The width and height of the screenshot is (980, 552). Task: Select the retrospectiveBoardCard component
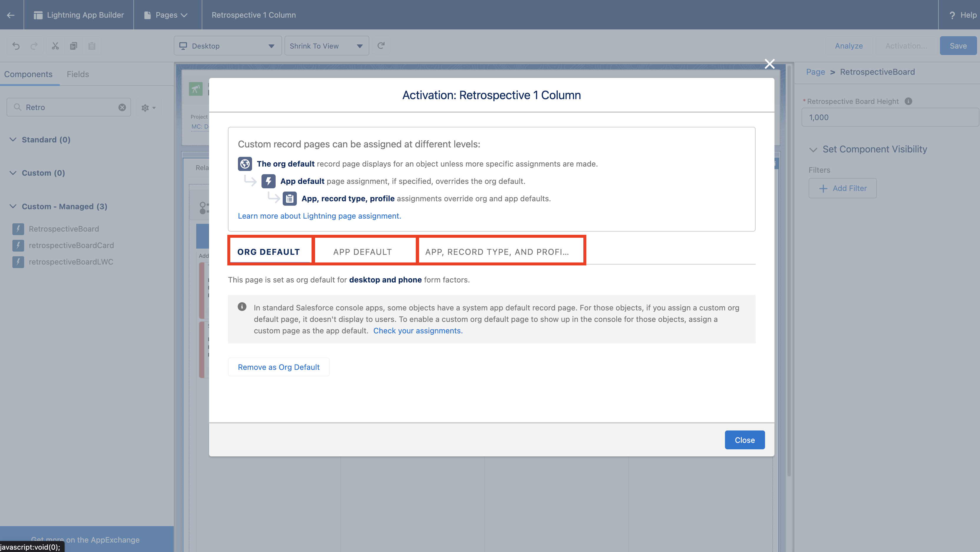tap(71, 245)
